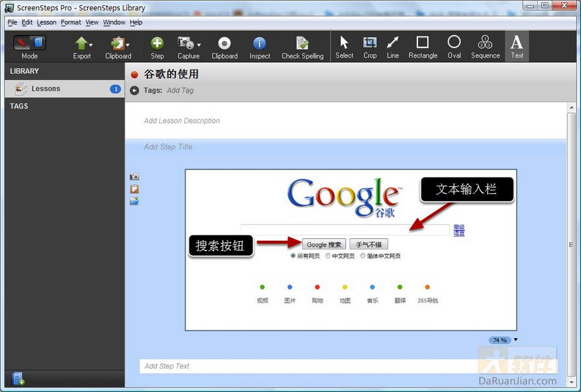The image size is (581, 392).
Task: Click the Select arrow tool
Action: [x=344, y=45]
